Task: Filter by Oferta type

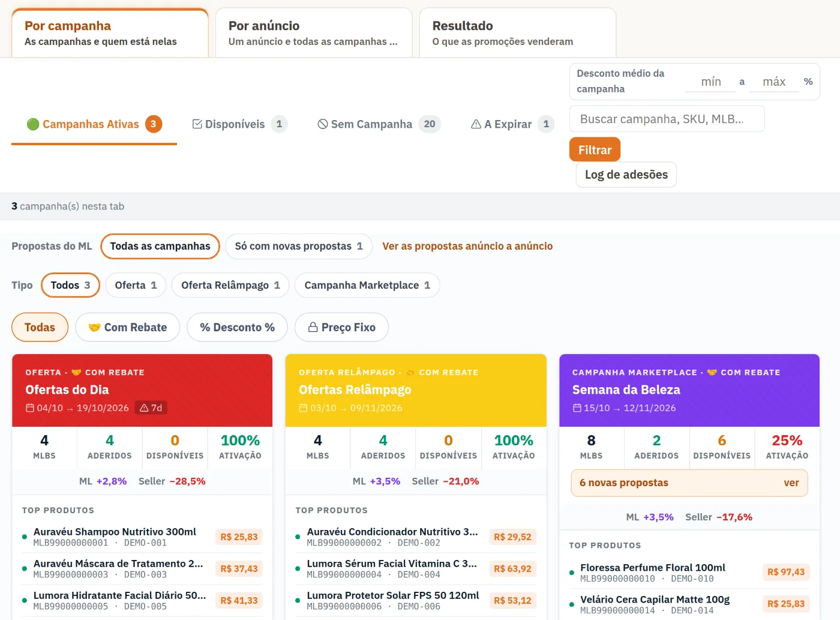Action: point(136,285)
